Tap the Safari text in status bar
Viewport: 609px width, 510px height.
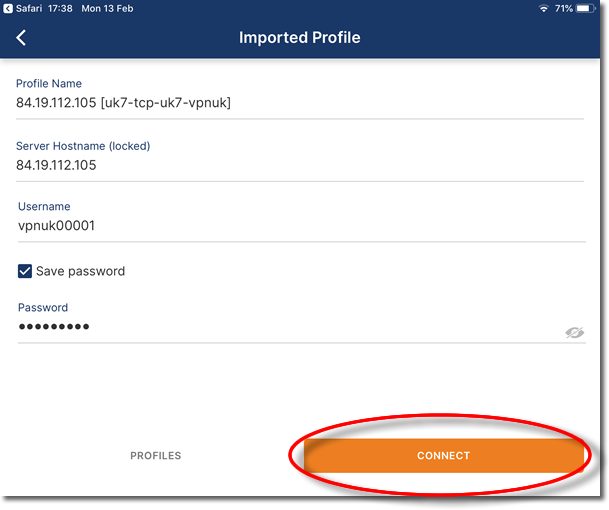(29, 8)
